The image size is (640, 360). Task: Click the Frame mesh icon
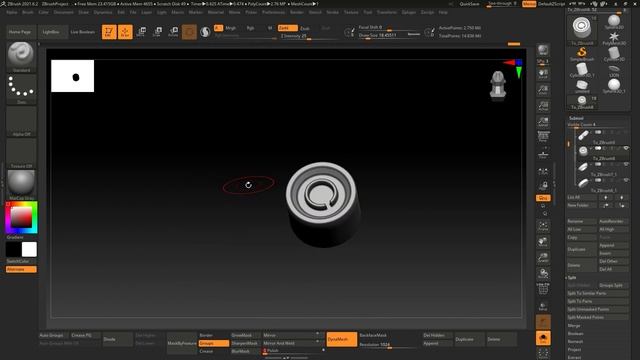(543, 226)
